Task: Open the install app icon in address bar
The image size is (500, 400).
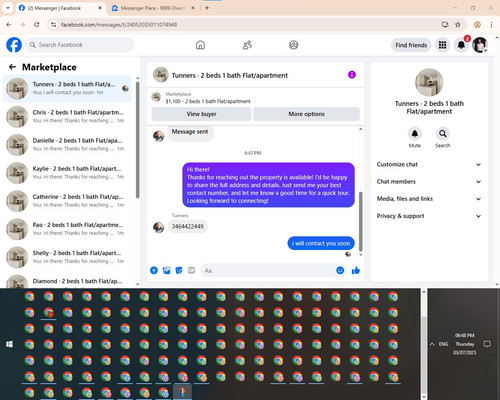Action: tap(445, 25)
